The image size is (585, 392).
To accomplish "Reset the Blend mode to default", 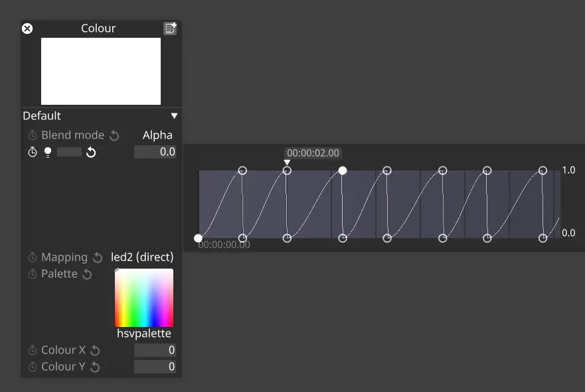I will point(114,135).
